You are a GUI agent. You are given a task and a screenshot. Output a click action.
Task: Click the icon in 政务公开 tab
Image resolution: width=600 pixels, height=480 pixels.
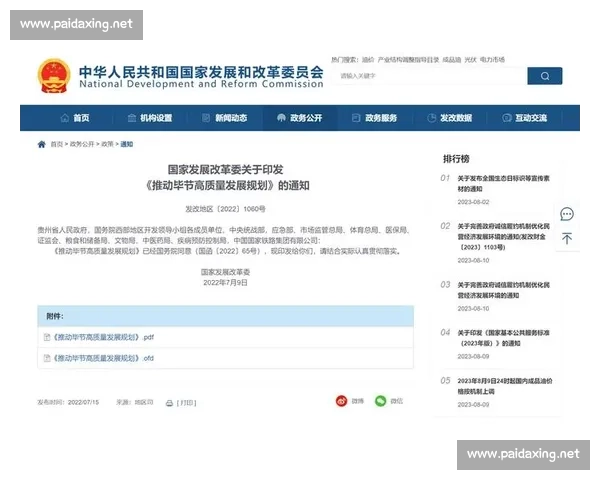point(281,118)
